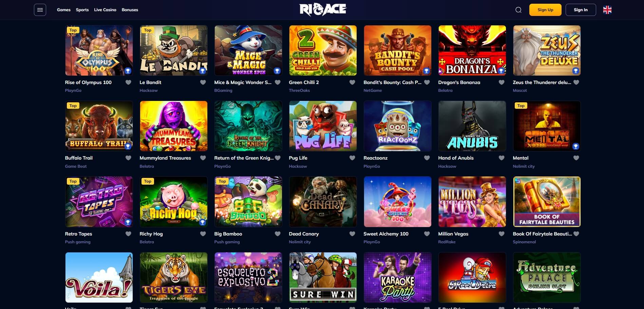Favorite Million Vegas with heart icon
Screen dimensions: 644x309
501,234
